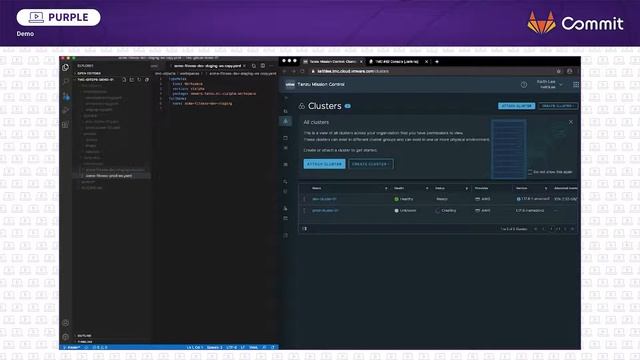Screen dimensions: 640x360
Task: Switch to Tanzu Mission Control browser tab
Action: tap(333, 62)
